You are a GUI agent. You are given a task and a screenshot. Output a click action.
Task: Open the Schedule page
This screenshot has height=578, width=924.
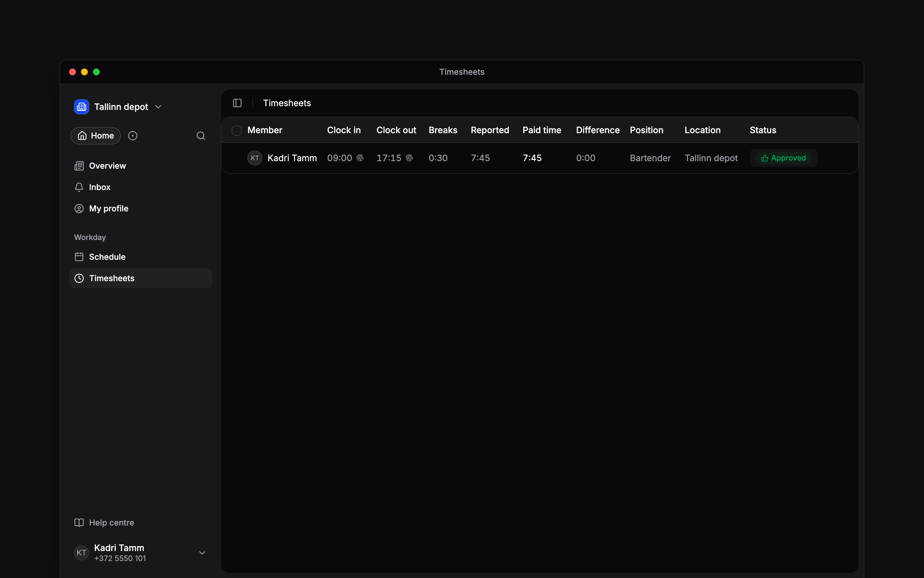(141, 257)
